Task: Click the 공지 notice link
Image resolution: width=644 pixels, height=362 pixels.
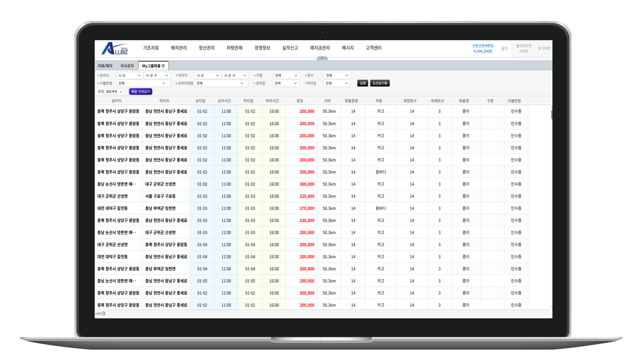Action: [x=504, y=49]
